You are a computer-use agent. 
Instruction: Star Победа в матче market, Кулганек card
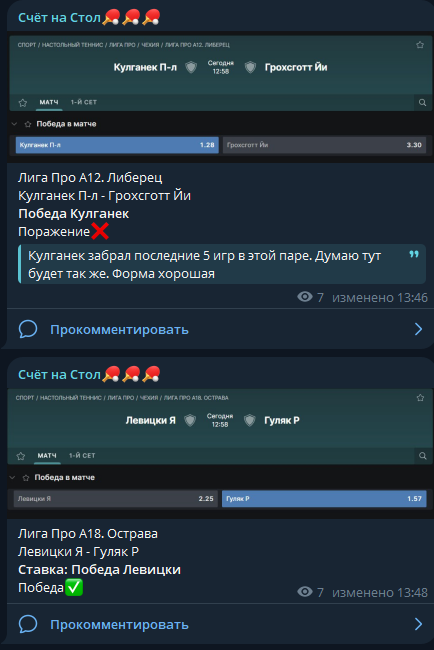click(x=28, y=124)
